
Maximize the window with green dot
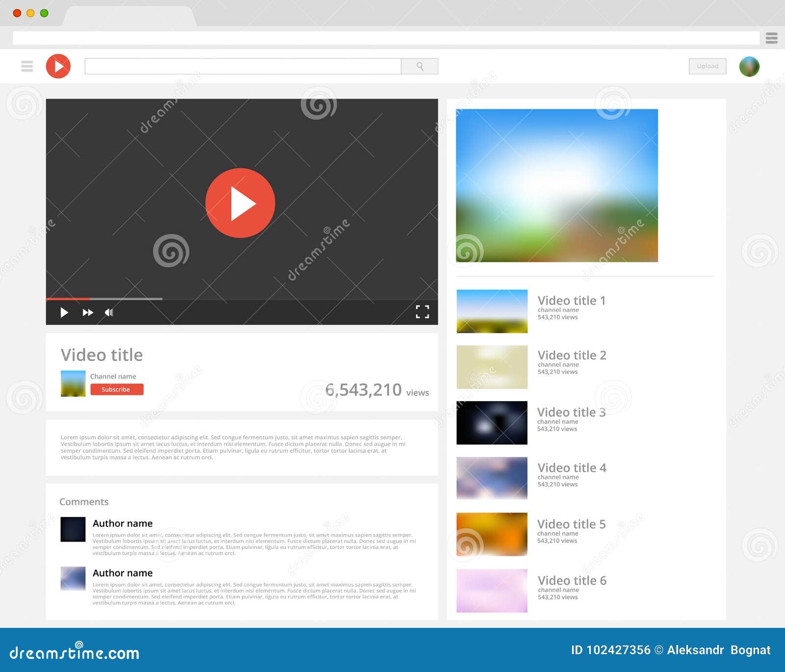tap(44, 13)
